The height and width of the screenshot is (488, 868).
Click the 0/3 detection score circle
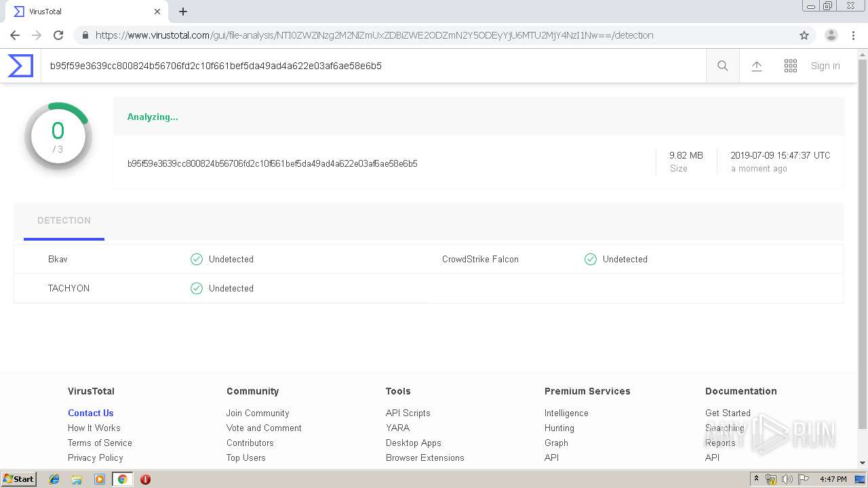pyautogui.click(x=58, y=136)
